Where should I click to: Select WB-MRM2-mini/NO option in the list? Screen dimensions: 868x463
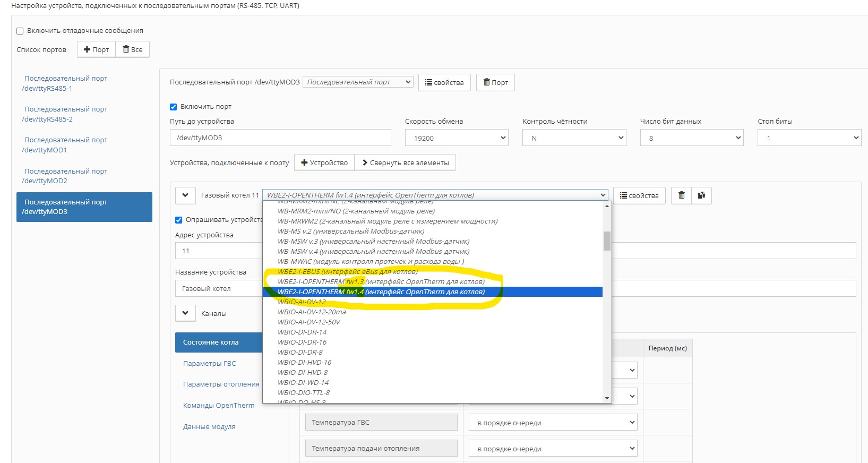[x=433, y=211]
